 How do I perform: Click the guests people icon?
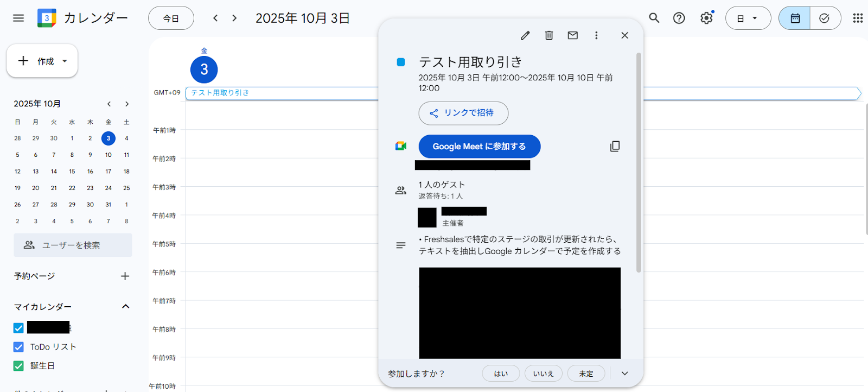(x=401, y=190)
